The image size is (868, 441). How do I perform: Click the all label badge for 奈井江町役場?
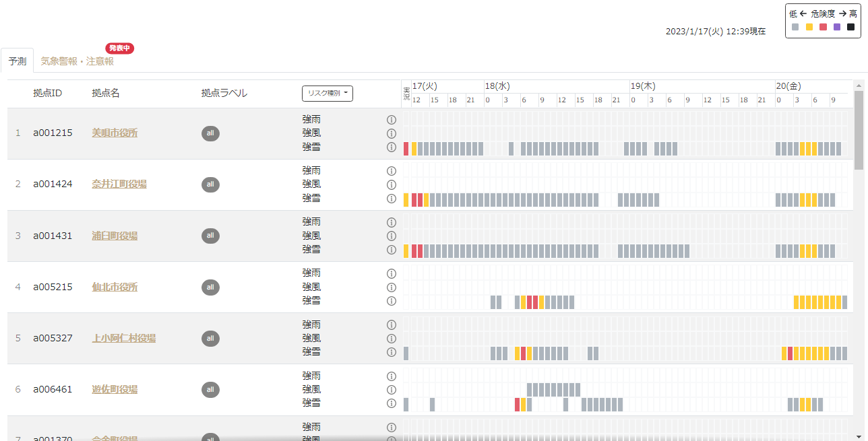(x=210, y=184)
